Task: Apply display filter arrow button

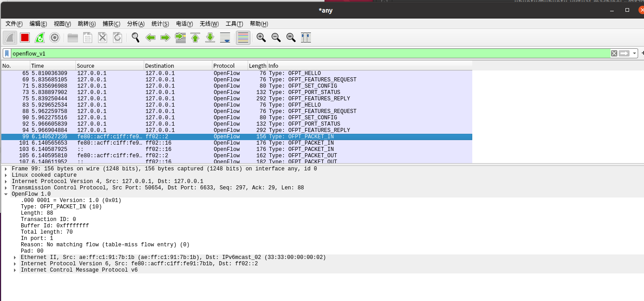Action: [x=624, y=53]
